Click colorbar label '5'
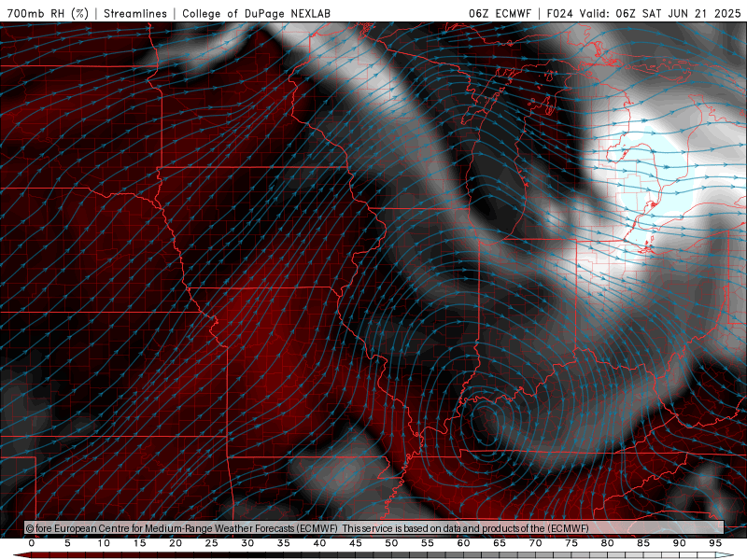The width and height of the screenshot is (747, 560). pyautogui.click(x=67, y=543)
